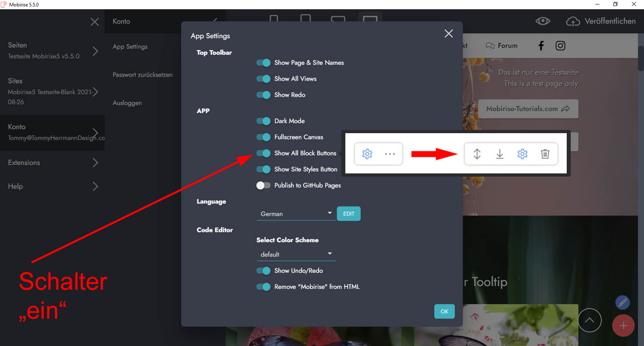
Task: Close the left sidebar menu with X
Action: [95, 22]
